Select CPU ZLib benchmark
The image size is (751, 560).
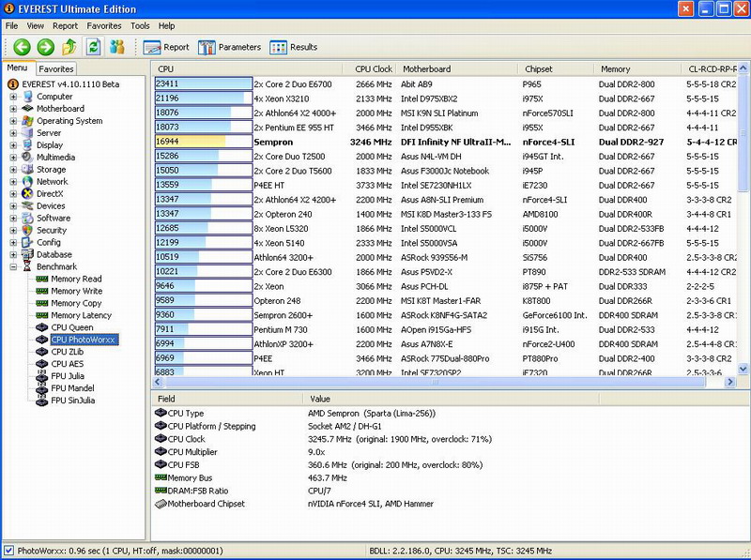(x=67, y=352)
